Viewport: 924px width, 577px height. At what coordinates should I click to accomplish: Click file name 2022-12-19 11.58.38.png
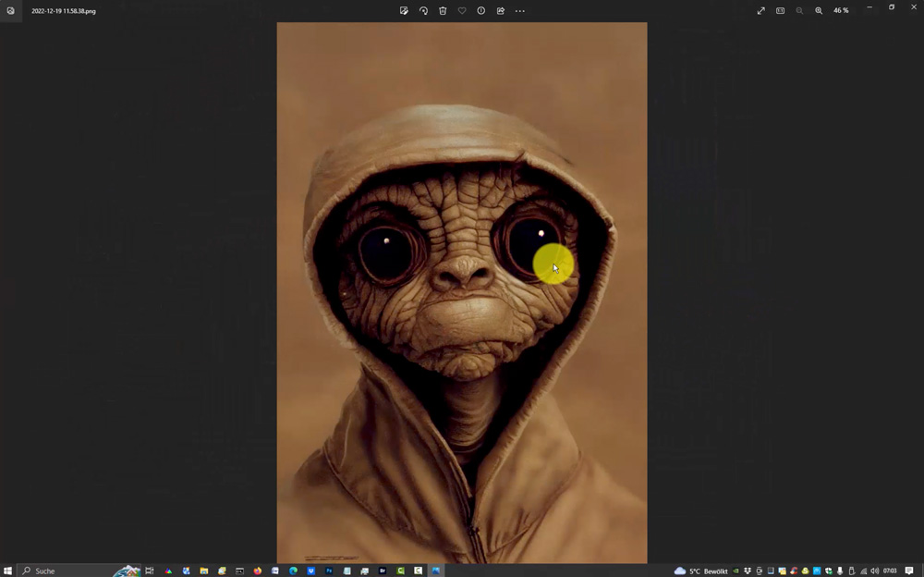[64, 10]
